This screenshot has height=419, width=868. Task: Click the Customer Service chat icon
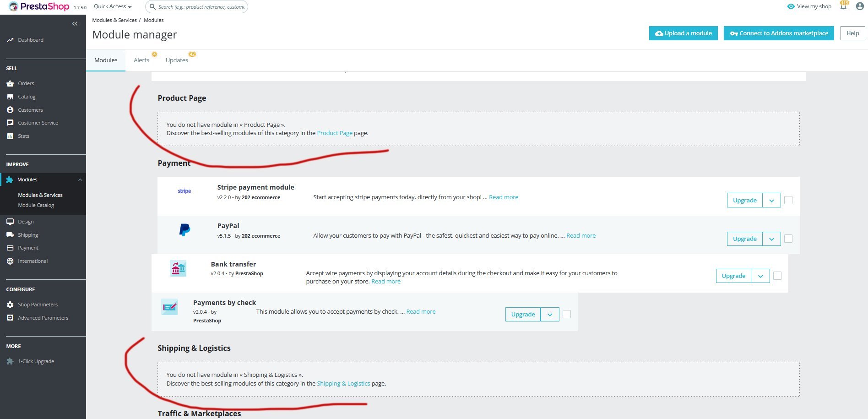pos(10,123)
